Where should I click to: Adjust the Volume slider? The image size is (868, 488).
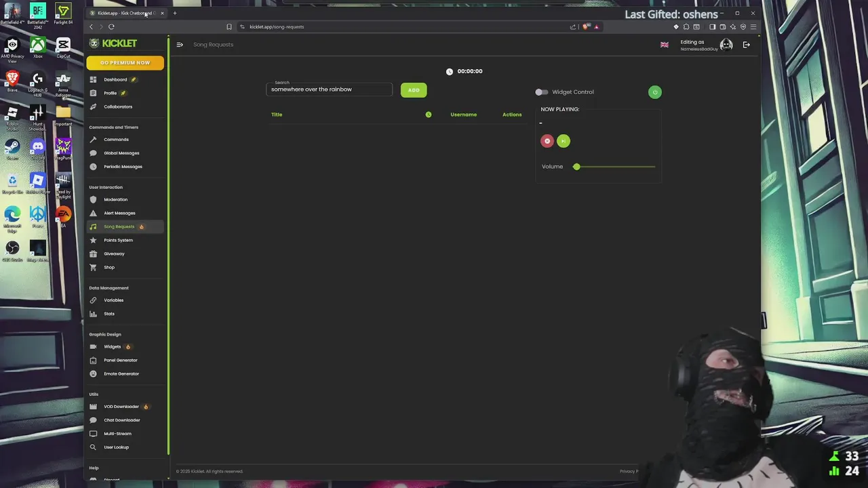615,167
